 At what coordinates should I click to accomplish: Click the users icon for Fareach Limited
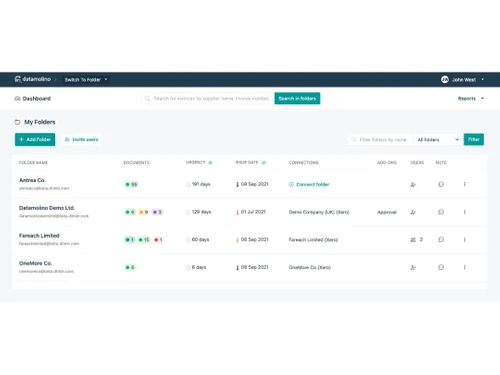click(x=413, y=240)
